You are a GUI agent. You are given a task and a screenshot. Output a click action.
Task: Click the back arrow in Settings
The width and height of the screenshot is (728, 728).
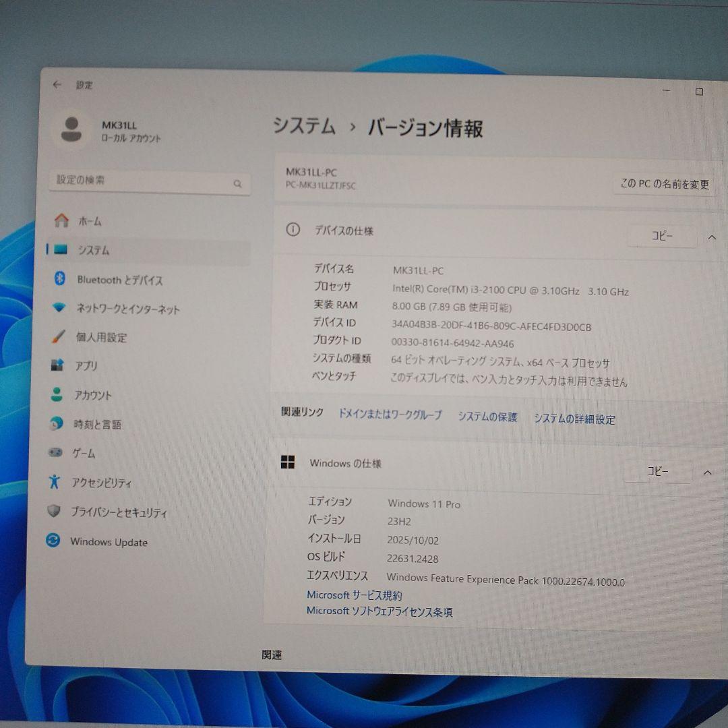coord(57,84)
